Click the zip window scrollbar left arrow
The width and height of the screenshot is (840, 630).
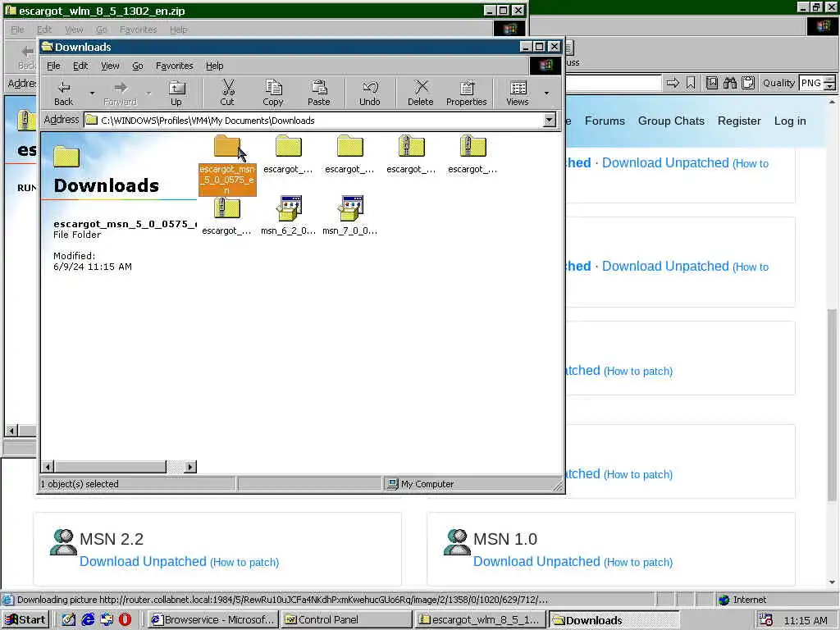click(11, 430)
